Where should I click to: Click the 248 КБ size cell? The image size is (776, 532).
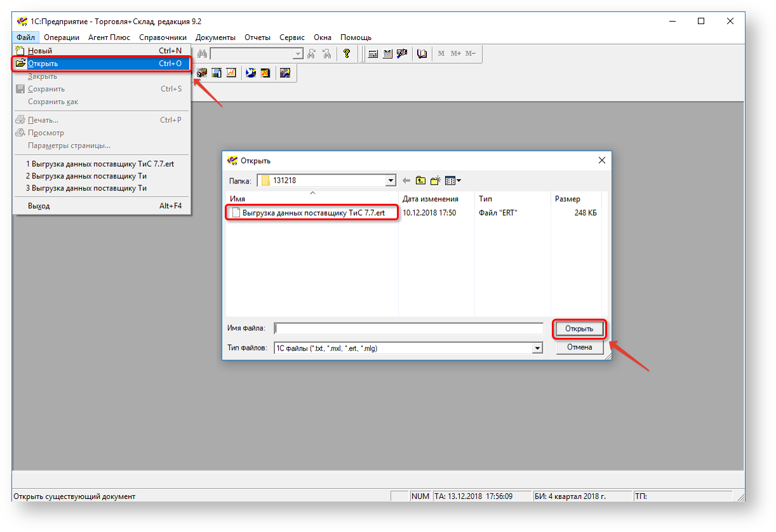pos(585,213)
